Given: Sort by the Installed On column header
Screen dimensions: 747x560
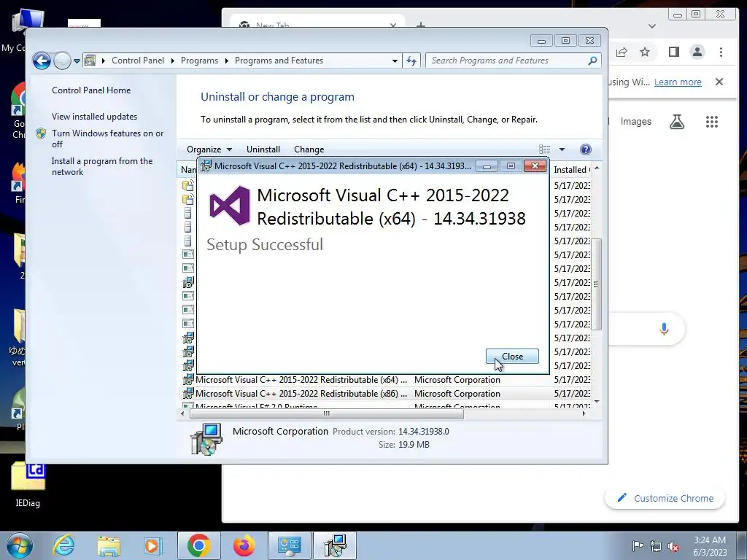Looking at the screenshot, I should click(570, 169).
